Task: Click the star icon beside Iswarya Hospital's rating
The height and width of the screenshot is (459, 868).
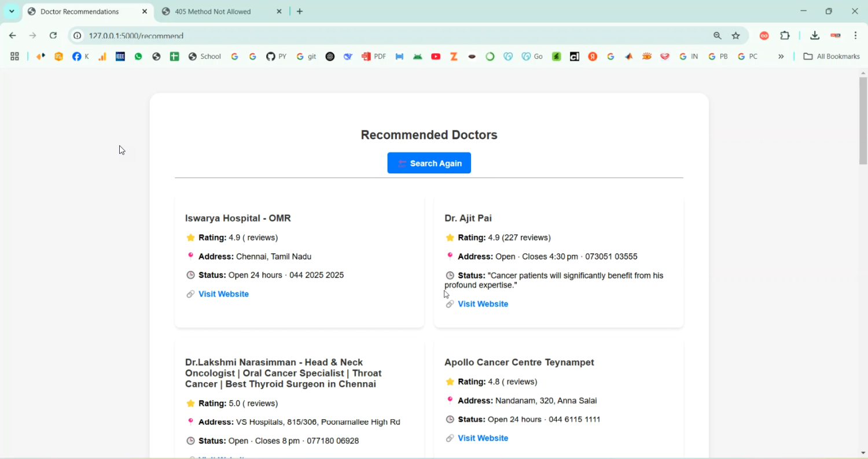Action: pyautogui.click(x=192, y=237)
